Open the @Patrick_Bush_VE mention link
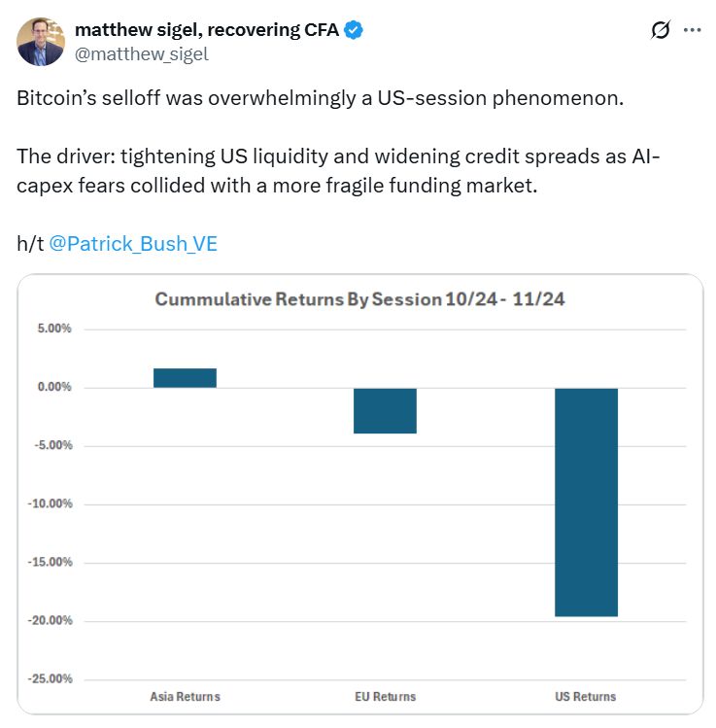This screenshot has height=728, width=716. pos(133,243)
